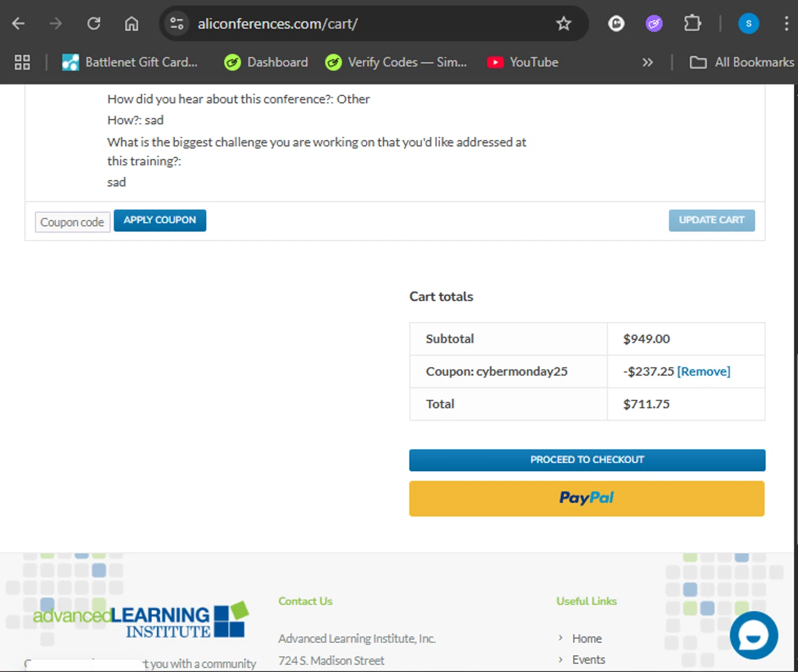This screenshot has height=672, width=798.
Task: Select the $711.75 total value
Action: click(x=646, y=404)
